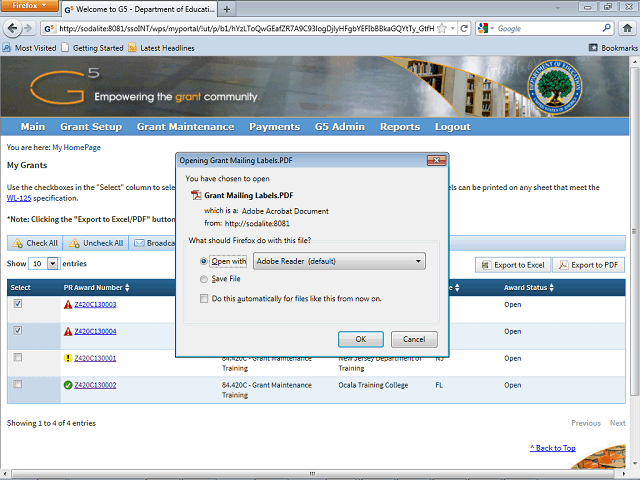
Task: Click the PDF file icon in dialog
Action: click(196, 195)
